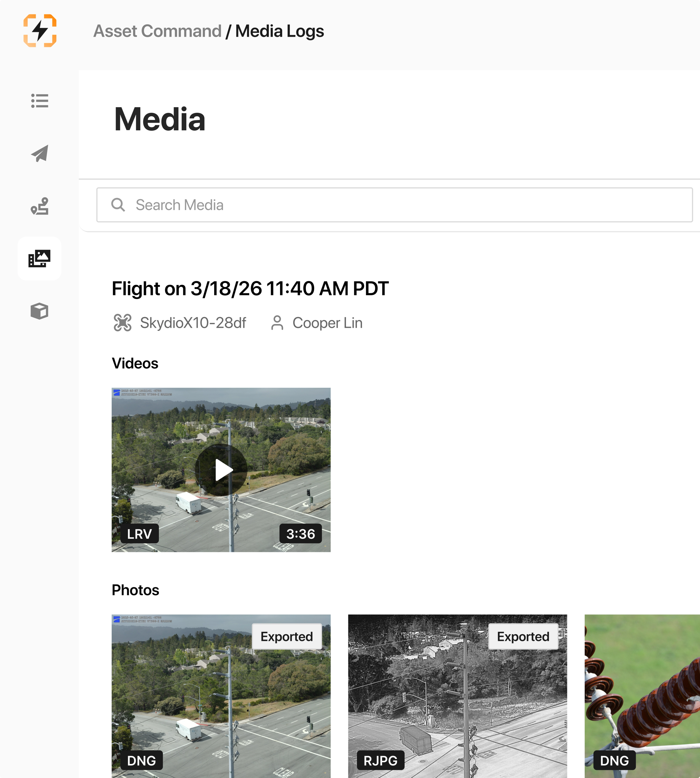
Task: Play the 3:36 LRV video
Action: tap(221, 470)
